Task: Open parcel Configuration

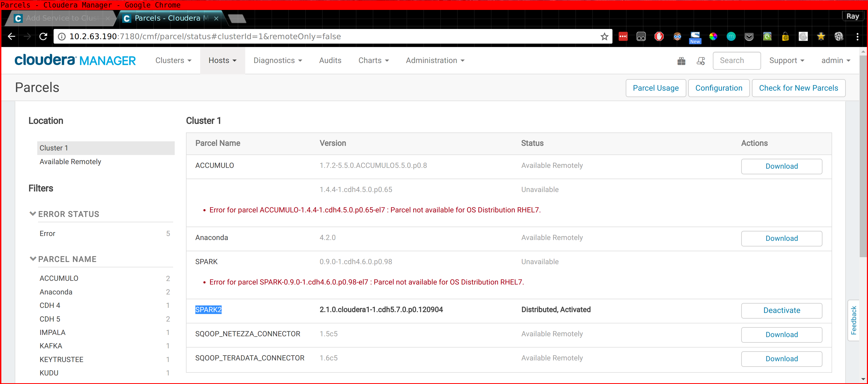Action: [x=718, y=88]
